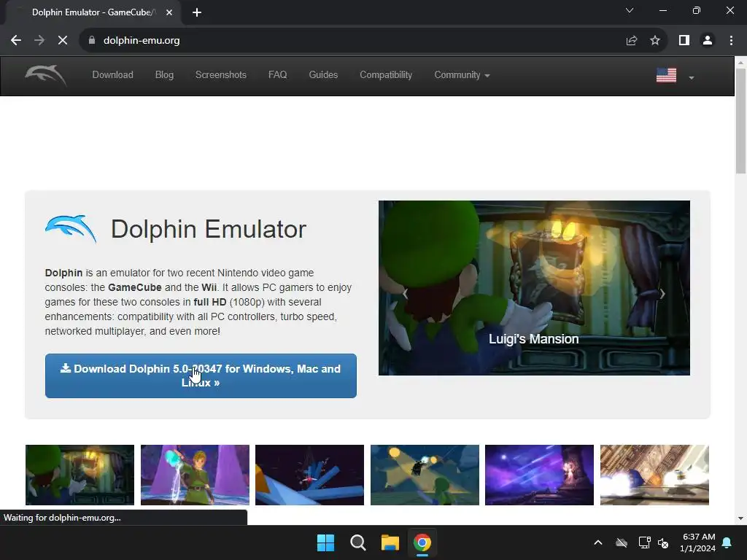The height and width of the screenshot is (560, 747).
Task: Open the Wind Waker night scene thumbnail
Action: point(425,475)
